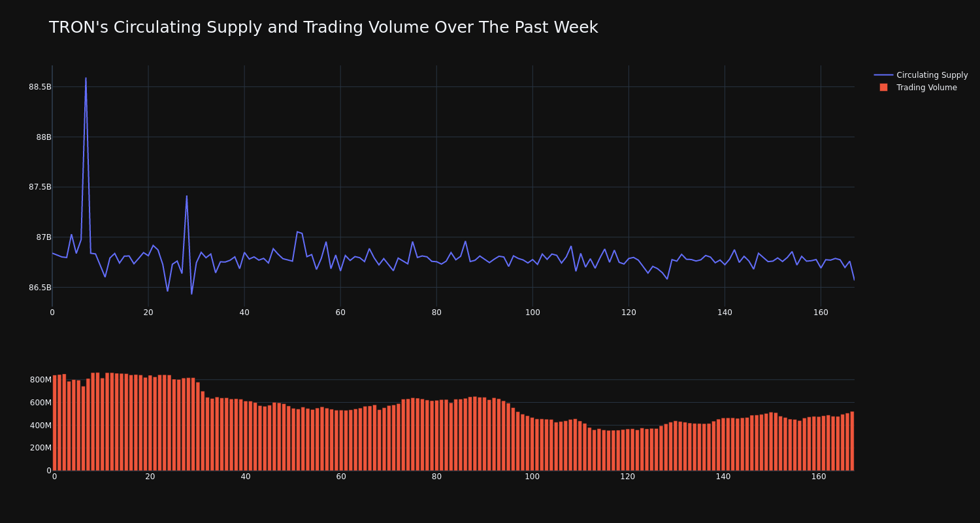
Task: Click the 88.5B y-axis label
Action: (x=39, y=87)
